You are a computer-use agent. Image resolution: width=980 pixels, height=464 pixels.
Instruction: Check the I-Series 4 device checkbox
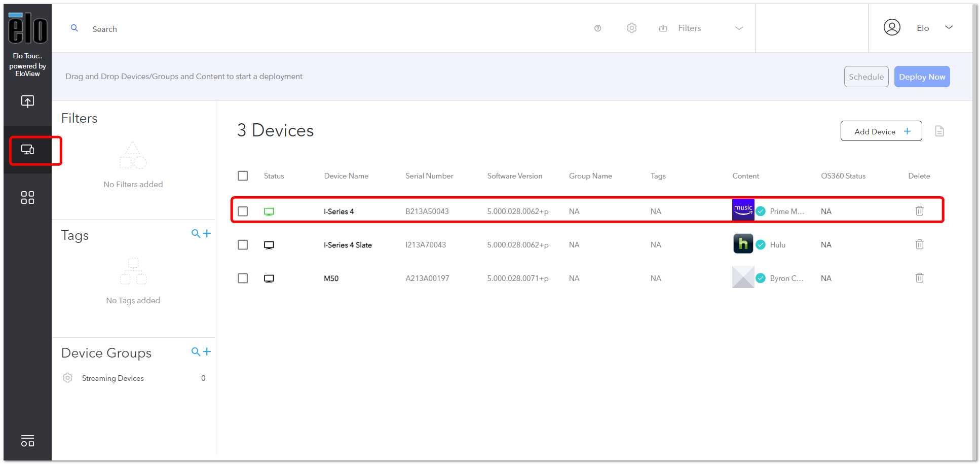coord(243,211)
